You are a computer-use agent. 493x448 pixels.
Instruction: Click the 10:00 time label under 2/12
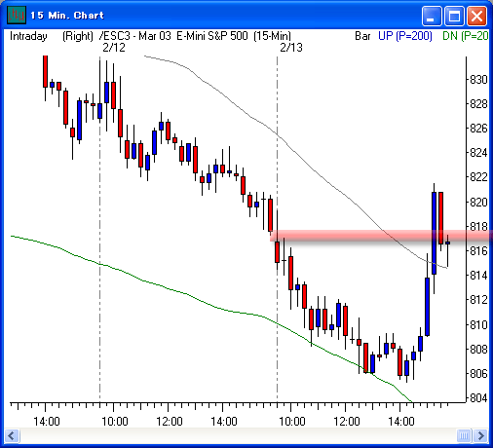[115, 422]
